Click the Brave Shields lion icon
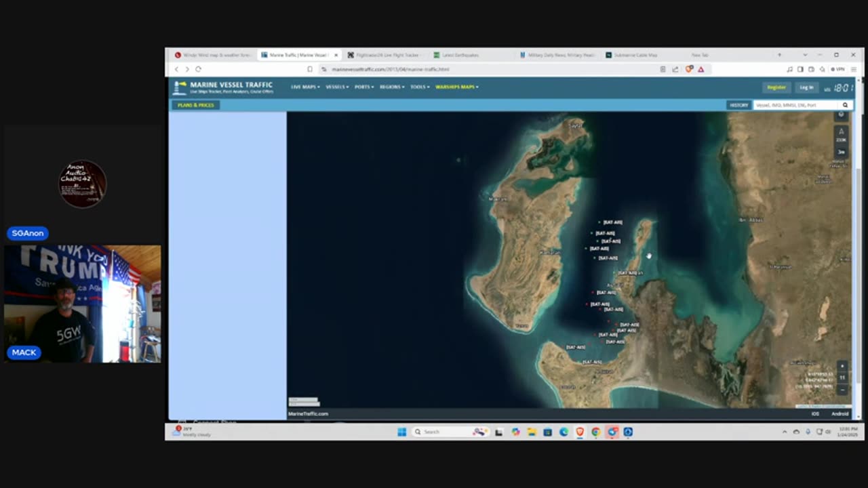 tap(690, 69)
